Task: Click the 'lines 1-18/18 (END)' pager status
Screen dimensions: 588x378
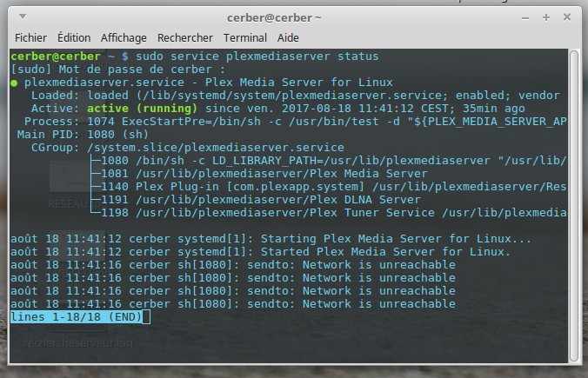Action: coord(77,317)
